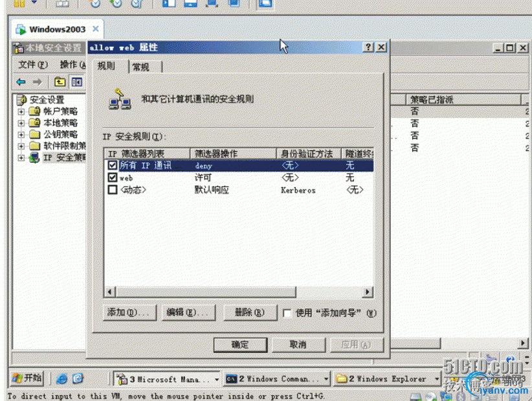Click the Up one level folder icon
Image resolution: width=532 pixels, height=401 pixels.
click(60, 82)
